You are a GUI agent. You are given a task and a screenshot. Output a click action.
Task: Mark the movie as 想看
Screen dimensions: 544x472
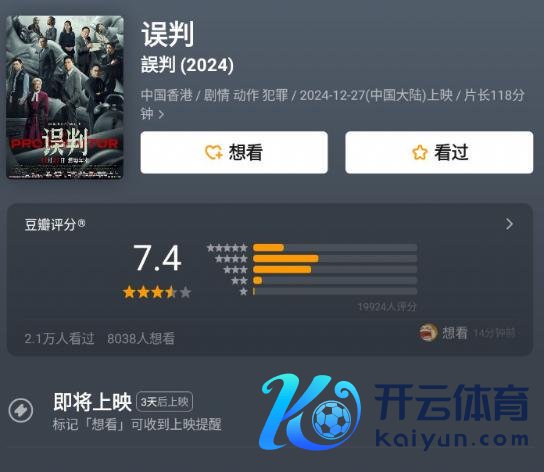[234, 152]
